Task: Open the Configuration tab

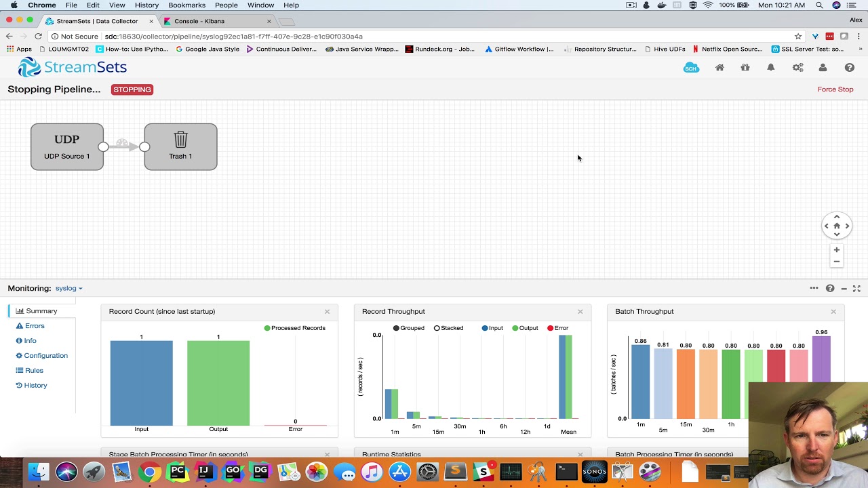Action: (x=41, y=356)
